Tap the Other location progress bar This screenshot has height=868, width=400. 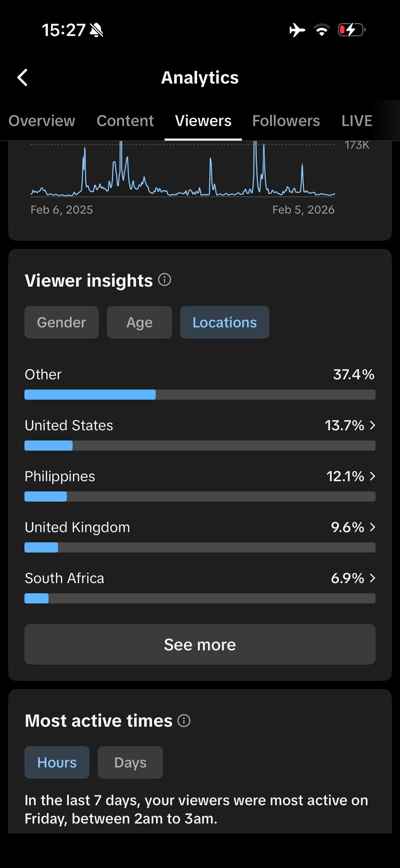click(199, 395)
